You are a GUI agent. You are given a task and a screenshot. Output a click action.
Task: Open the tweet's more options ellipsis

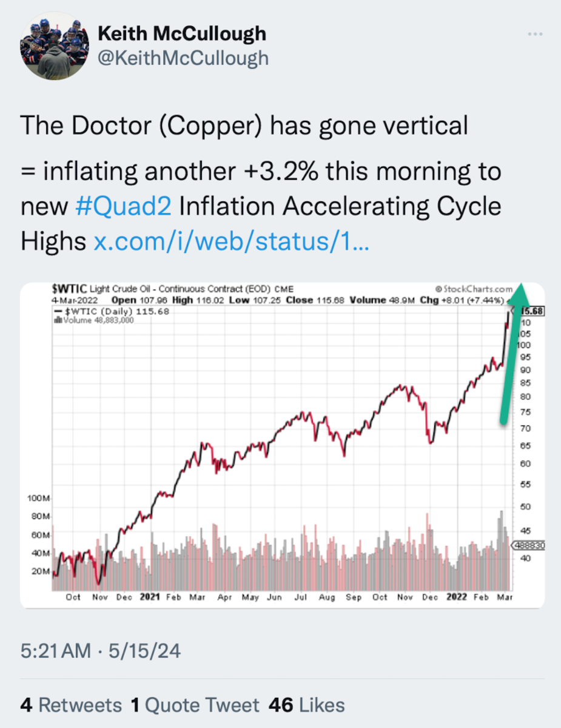(535, 34)
